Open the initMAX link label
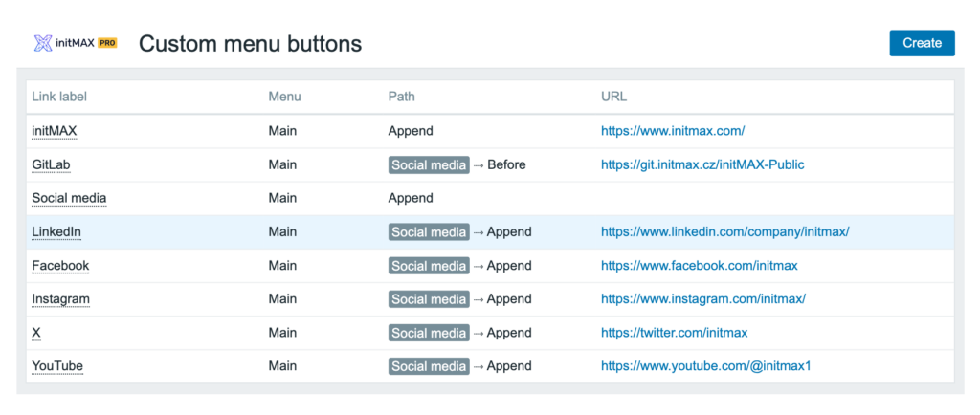Viewport: 980px width, 415px height. (54, 131)
